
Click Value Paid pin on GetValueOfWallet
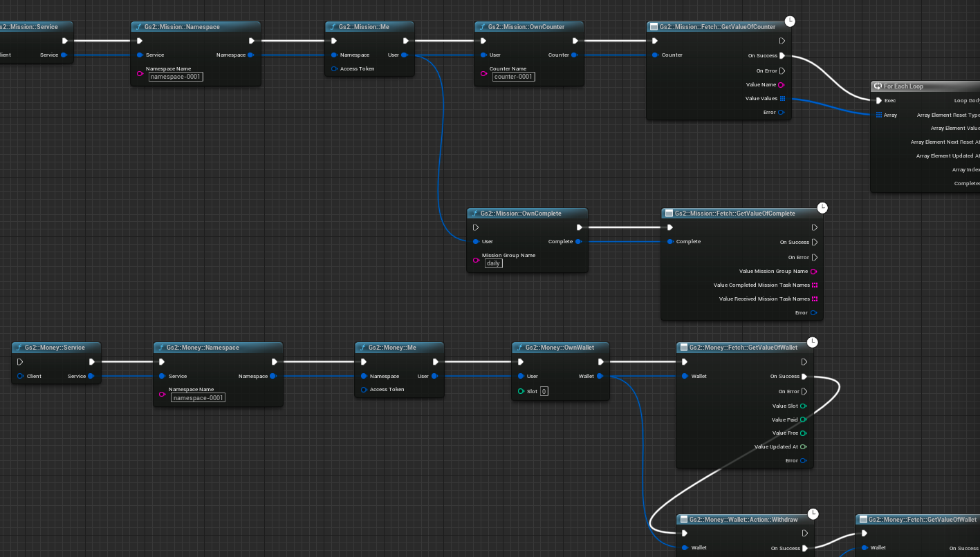(804, 419)
